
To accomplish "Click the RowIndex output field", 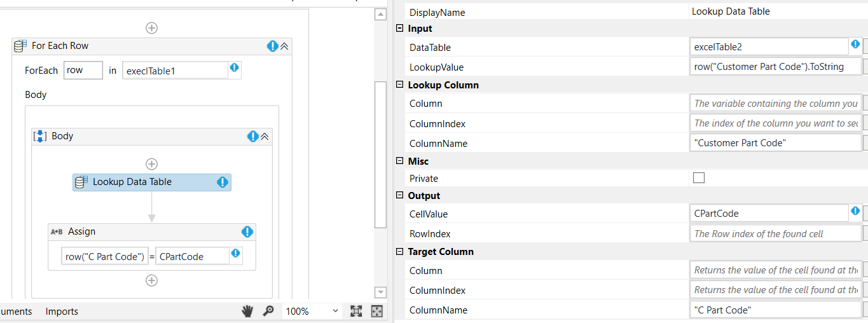I will tap(775, 234).
